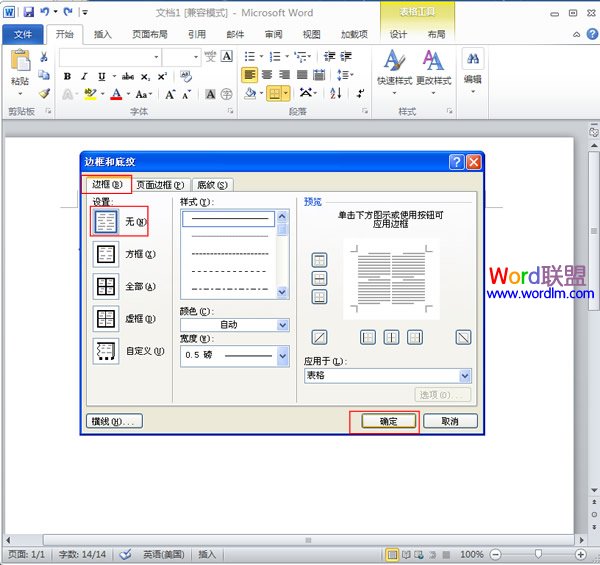This screenshot has height=565, width=600.
Task: Click the dialog help question mark button
Action: click(x=456, y=162)
